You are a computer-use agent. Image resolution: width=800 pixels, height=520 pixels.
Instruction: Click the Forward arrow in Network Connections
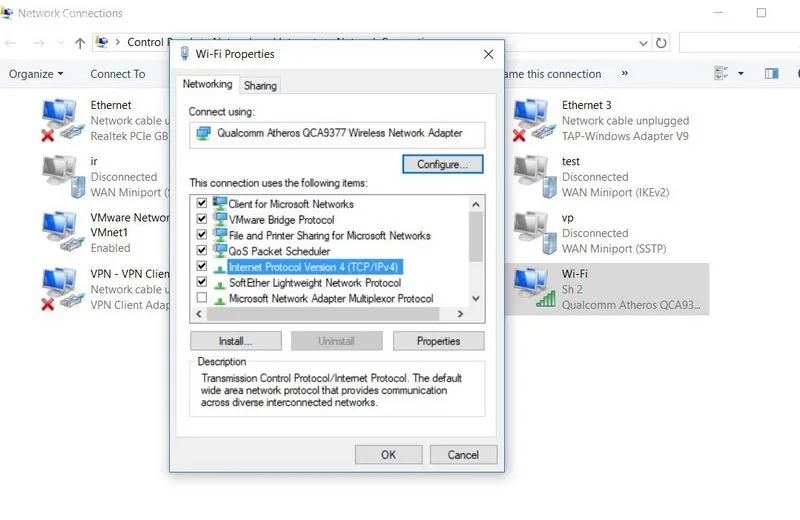[x=39, y=43]
